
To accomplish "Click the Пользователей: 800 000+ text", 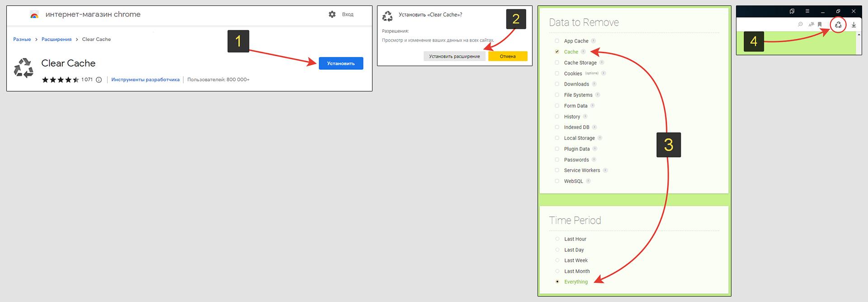I will click(x=218, y=80).
